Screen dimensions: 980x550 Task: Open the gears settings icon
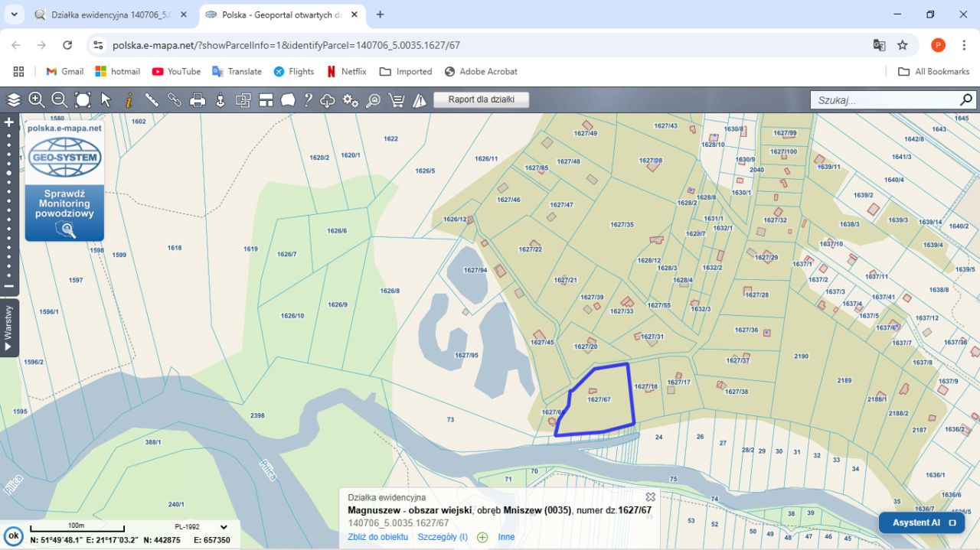coord(351,100)
